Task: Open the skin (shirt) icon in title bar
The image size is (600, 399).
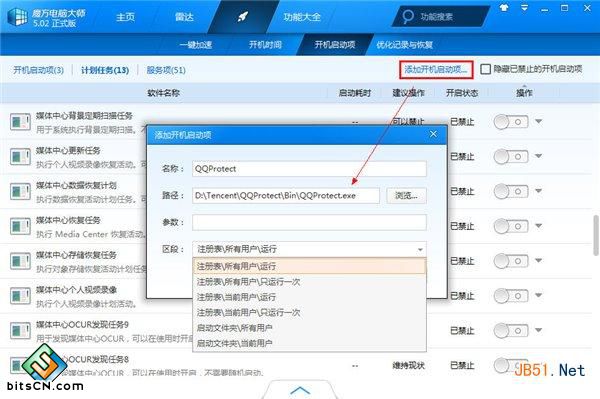Action: coord(504,8)
